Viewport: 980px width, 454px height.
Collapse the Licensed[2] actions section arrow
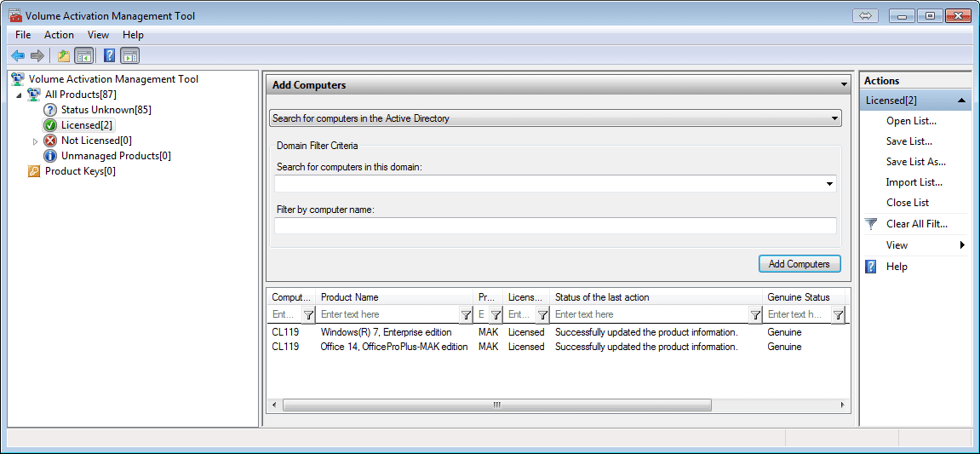(x=961, y=100)
